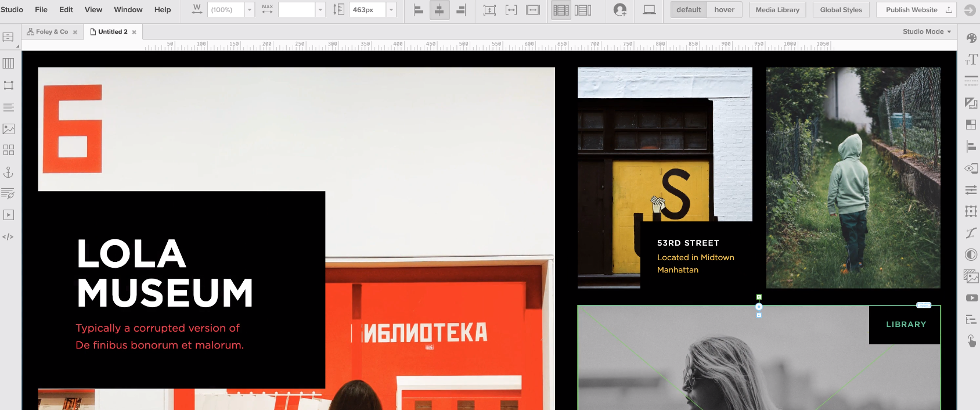Open the sliders settings panel on right sidebar
This screenshot has height=410, width=980.
point(971,190)
